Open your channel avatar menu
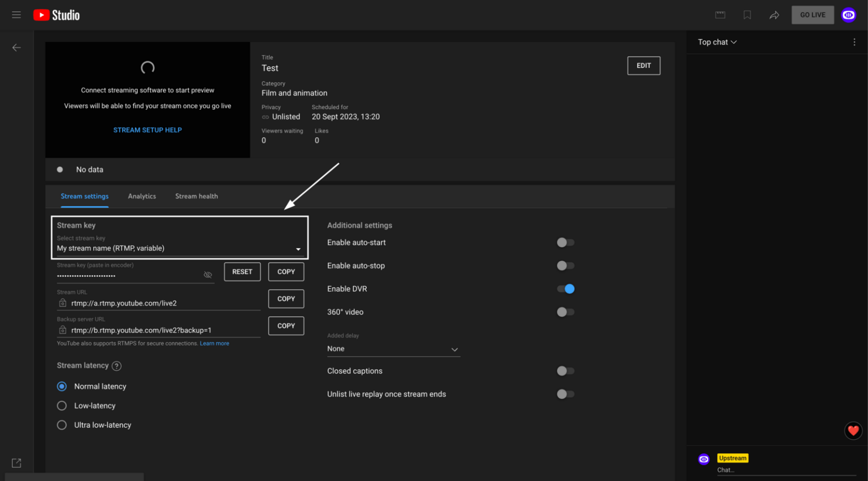This screenshot has width=868, height=481. click(x=848, y=15)
